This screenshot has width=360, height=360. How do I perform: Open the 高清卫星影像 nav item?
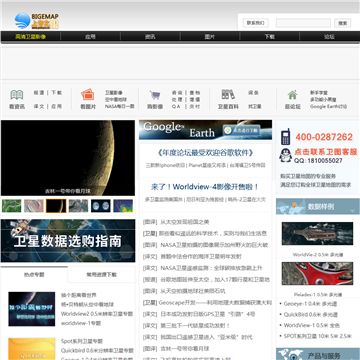pyautogui.click(x=30, y=37)
